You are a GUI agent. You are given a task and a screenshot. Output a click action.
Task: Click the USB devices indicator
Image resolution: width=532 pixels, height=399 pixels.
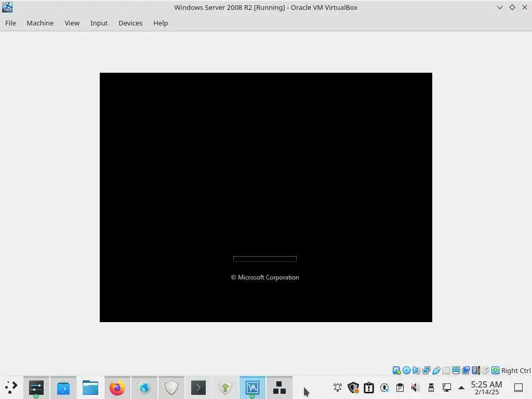[x=436, y=370]
